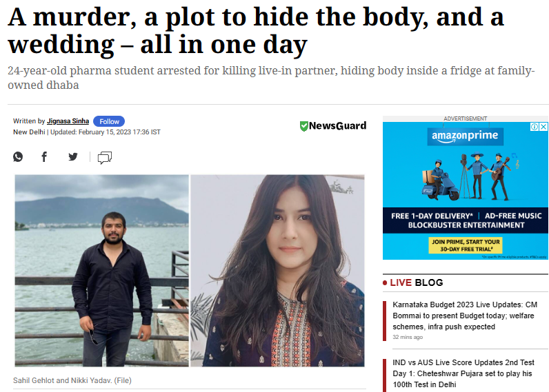The image size is (549, 392).
Task: Open ad info icon on advertisement
Action: [535, 127]
